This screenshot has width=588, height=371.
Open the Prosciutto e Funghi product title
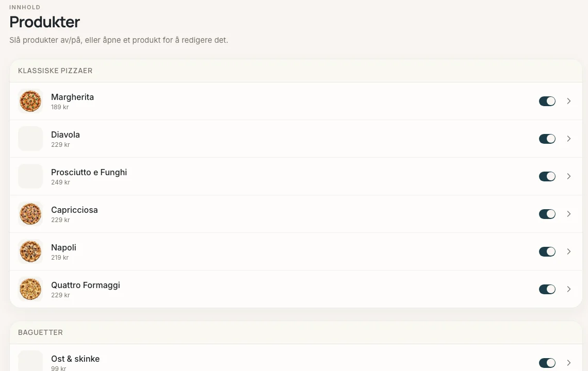[89, 173]
